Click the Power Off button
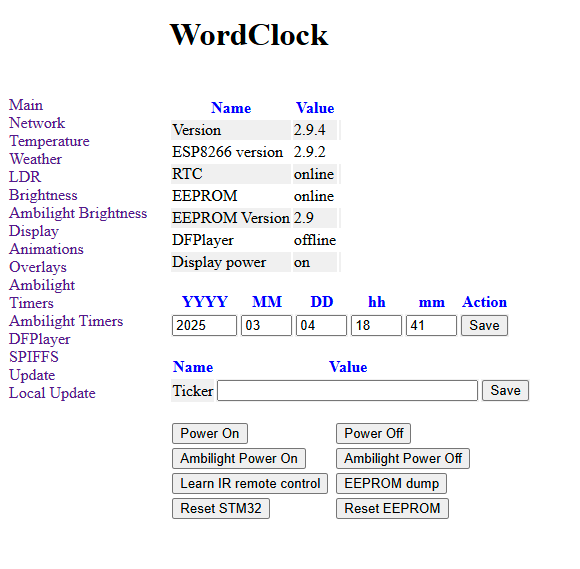The height and width of the screenshot is (569, 580). click(373, 434)
